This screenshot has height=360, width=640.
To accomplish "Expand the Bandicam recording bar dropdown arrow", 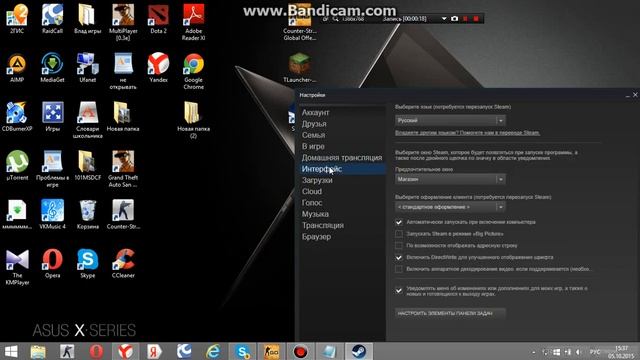I will tap(444, 19).
